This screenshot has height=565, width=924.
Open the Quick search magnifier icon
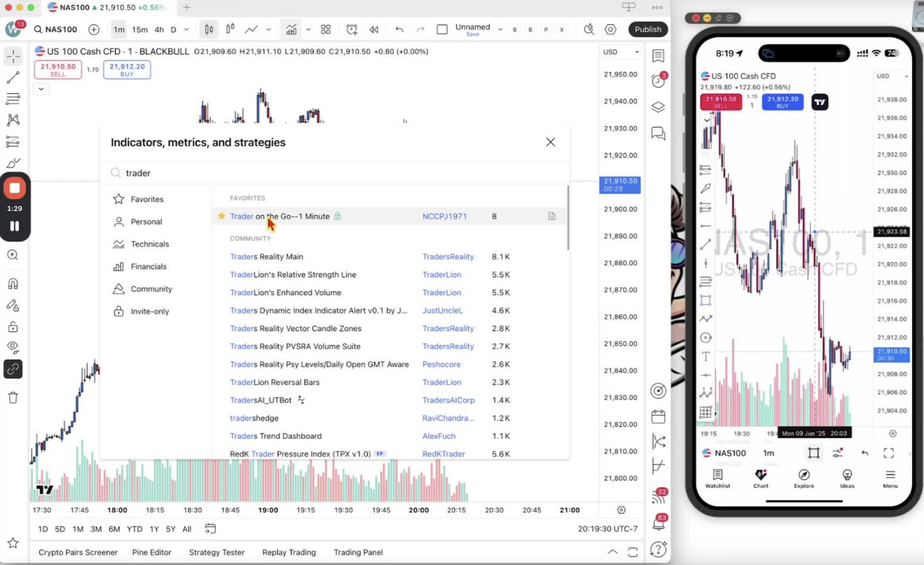(589, 29)
